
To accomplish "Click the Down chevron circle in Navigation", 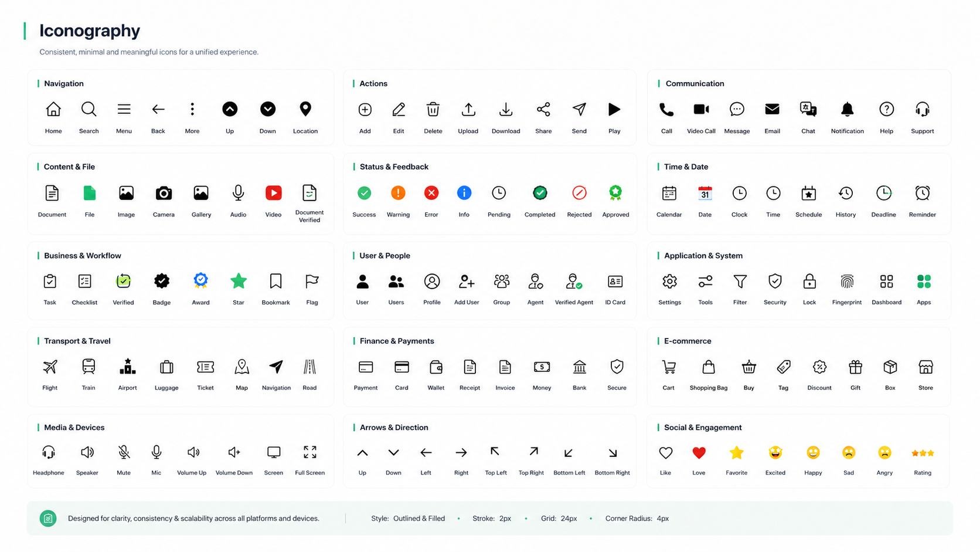I will [268, 109].
